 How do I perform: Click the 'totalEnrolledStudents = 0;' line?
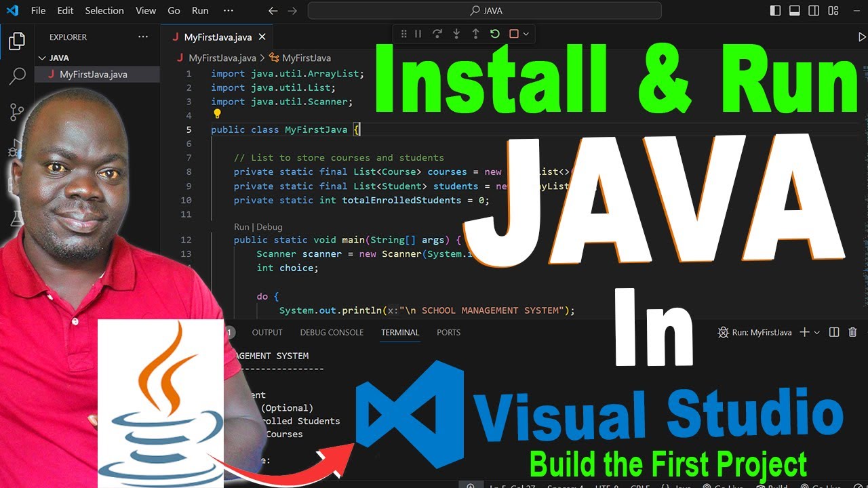point(361,200)
